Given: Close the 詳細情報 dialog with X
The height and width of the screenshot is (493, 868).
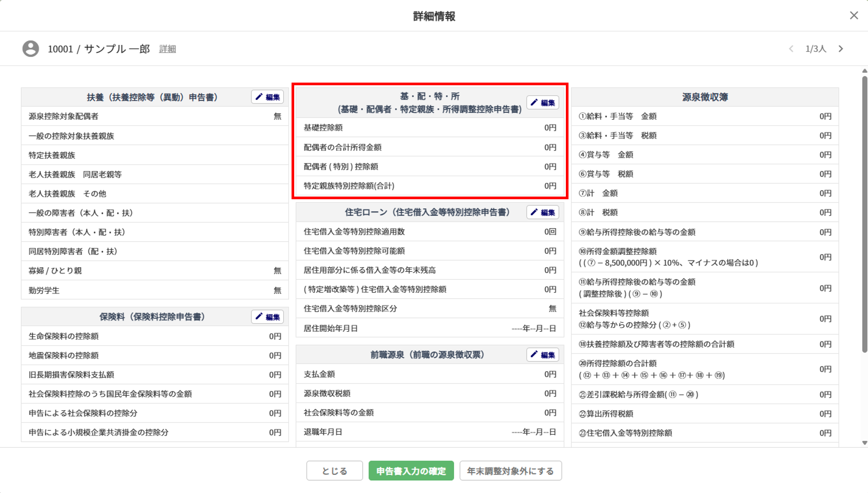Looking at the screenshot, I should [x=853, y=15].
